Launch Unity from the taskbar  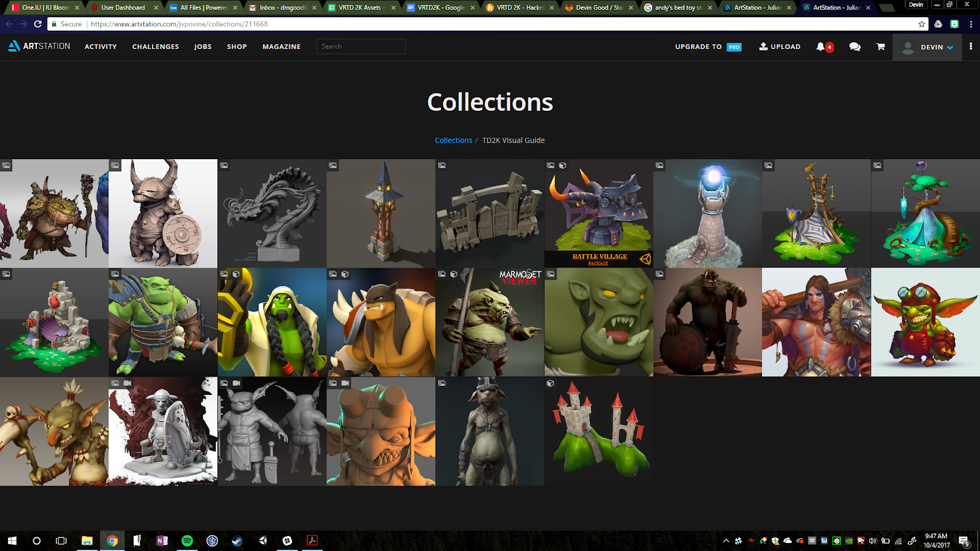point(262,541)
